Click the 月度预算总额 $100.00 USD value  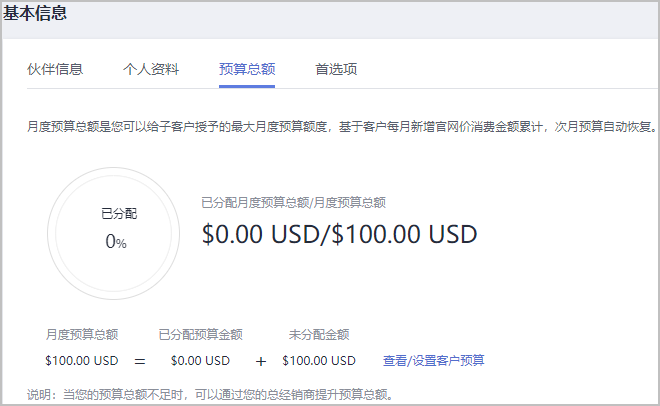click(x=82, y=361)
